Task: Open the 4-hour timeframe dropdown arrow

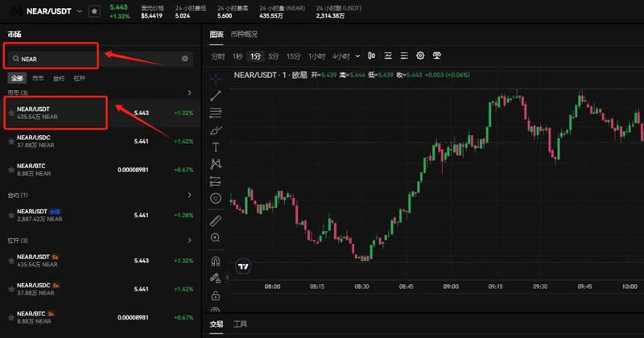Action: 357,56
